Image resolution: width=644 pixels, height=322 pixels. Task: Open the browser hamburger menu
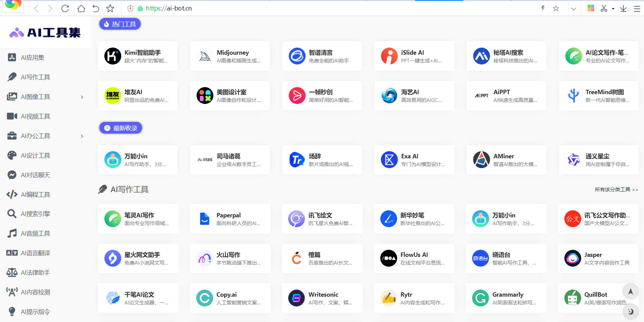(637, 9)
